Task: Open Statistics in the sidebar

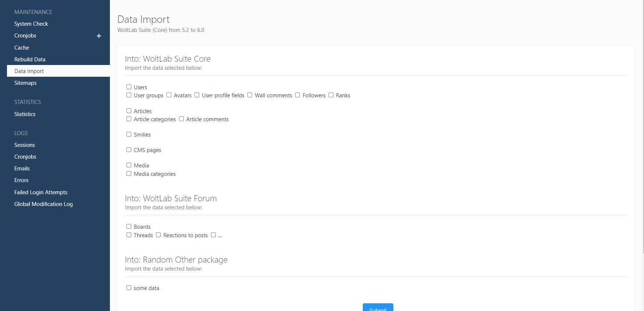Action: 25,114
